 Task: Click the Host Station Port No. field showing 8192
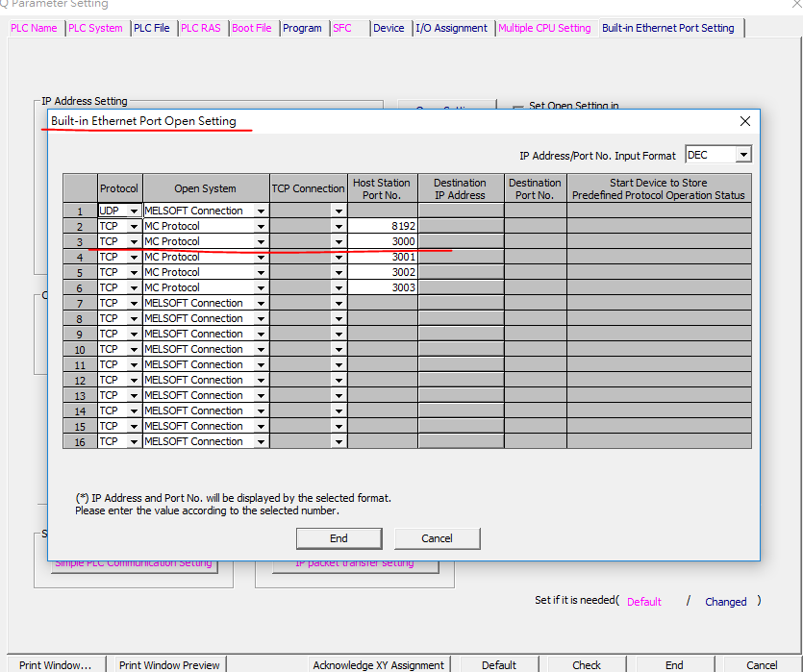click(383, 226)
